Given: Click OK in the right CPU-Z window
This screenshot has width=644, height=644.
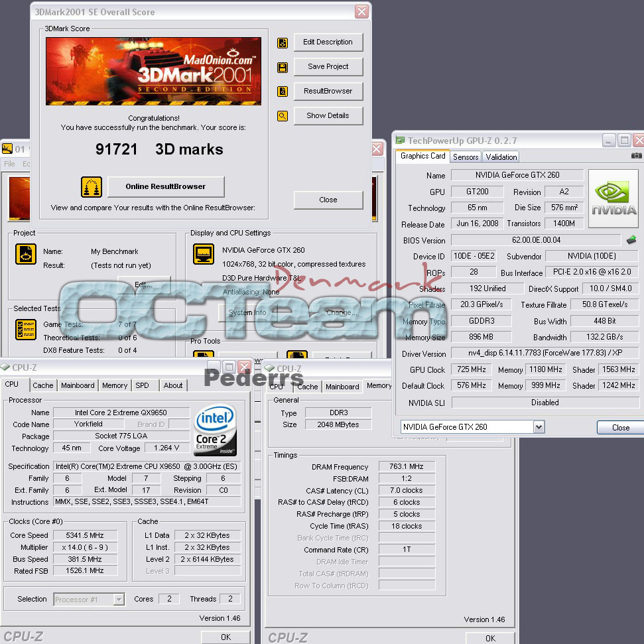Looking at the screenshot, I should (490, 638).
